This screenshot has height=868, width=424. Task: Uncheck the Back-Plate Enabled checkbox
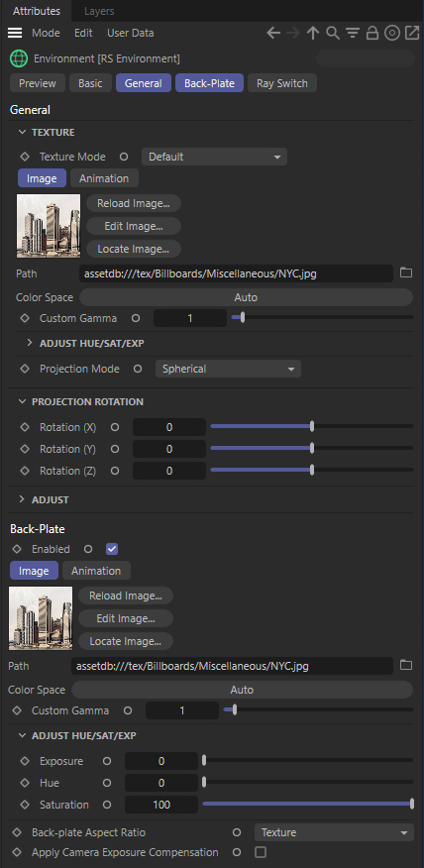[112, 549]
